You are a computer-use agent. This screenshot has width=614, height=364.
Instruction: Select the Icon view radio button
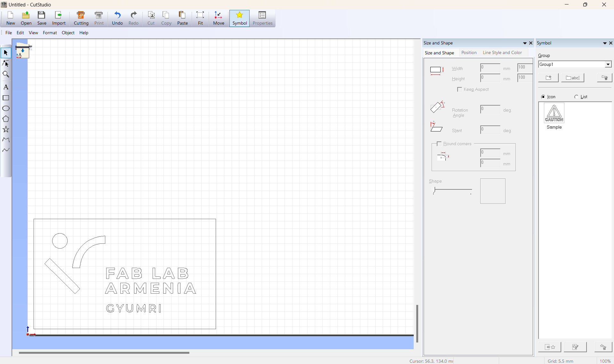pyautogui.click(x=543, y=97)
